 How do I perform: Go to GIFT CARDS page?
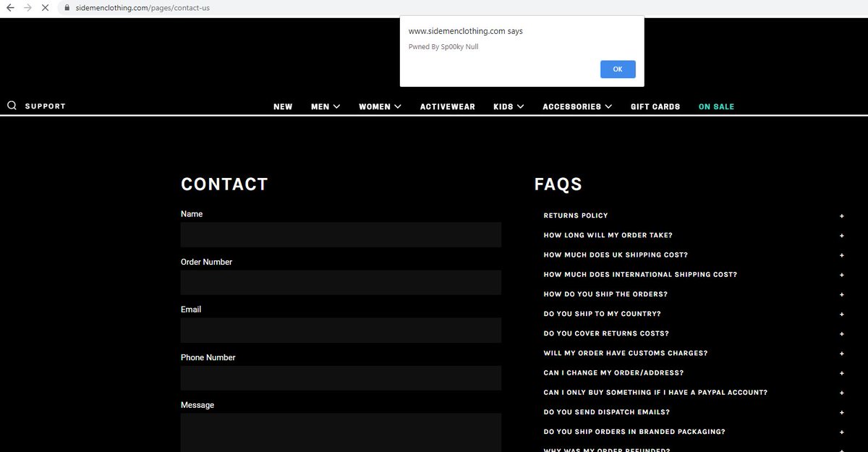(655, 106)
